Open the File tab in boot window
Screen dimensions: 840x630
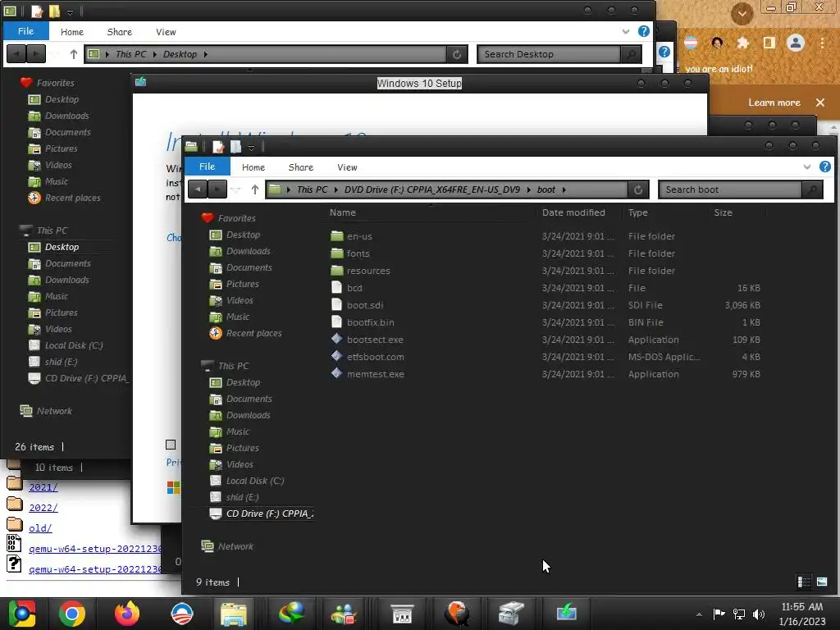pos(208,167)
